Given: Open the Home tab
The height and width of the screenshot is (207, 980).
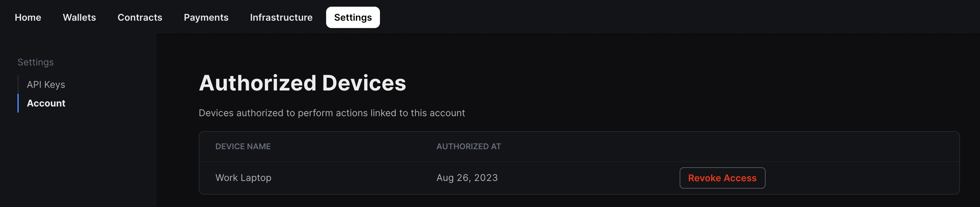Looking at the screenshot, I should 27,17.
